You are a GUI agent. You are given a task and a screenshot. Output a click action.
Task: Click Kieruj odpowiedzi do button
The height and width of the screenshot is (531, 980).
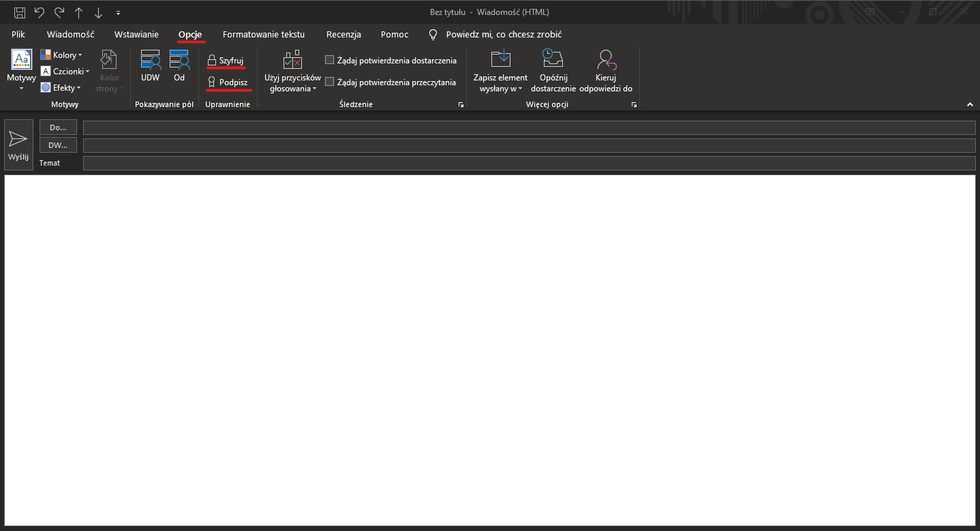[606, 71]
